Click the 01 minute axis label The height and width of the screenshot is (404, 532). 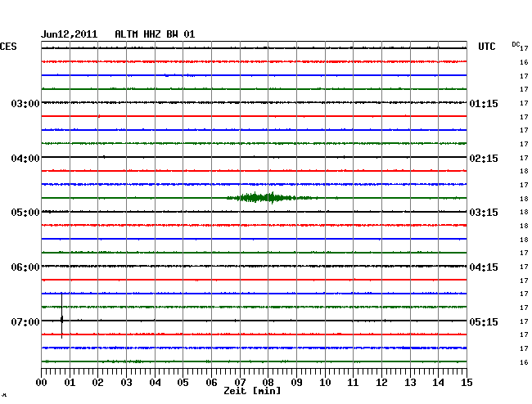(70, 383)
